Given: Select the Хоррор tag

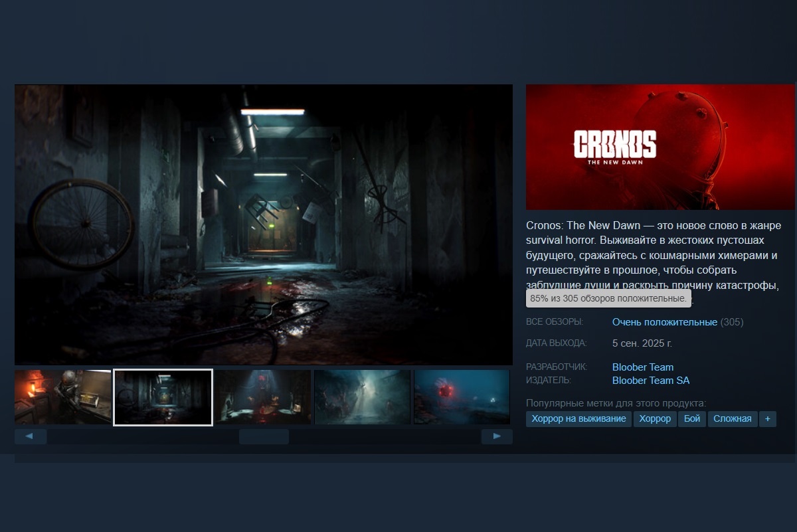Looking at the screenshot, I should 654,418.
